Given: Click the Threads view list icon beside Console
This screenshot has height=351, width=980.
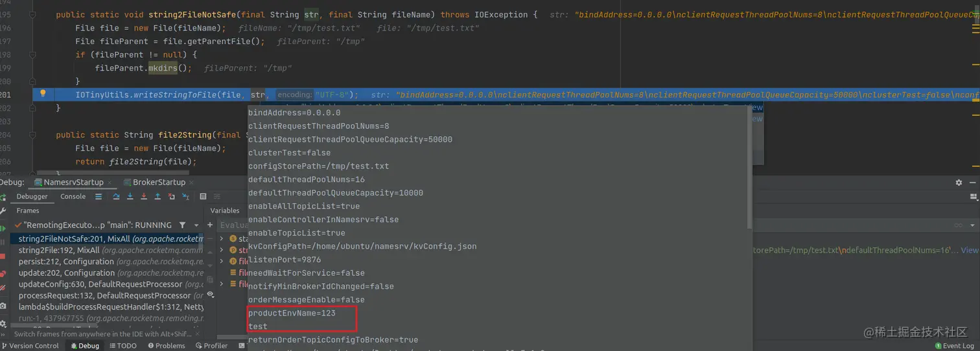Looking at the screenshot, I should point(99,196).
